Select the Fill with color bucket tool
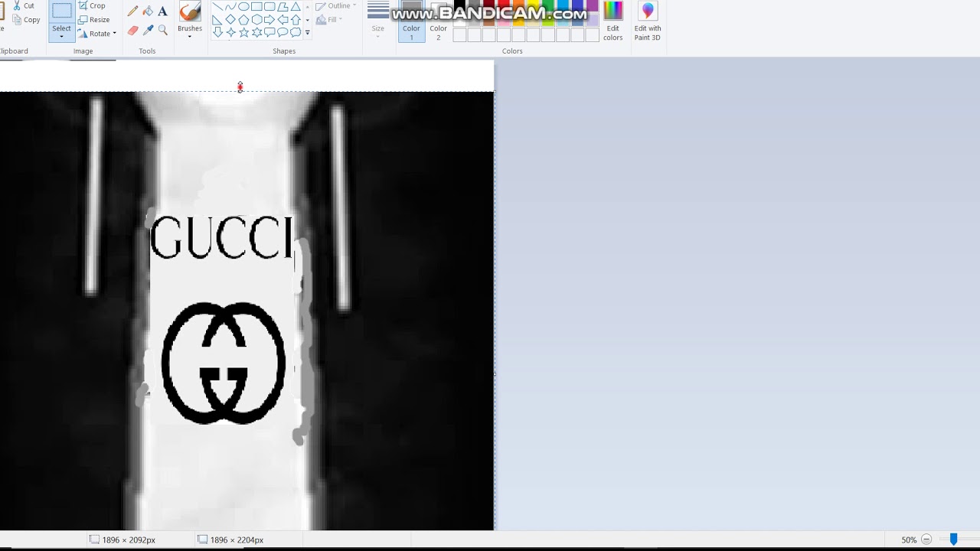 coord(148,11)
